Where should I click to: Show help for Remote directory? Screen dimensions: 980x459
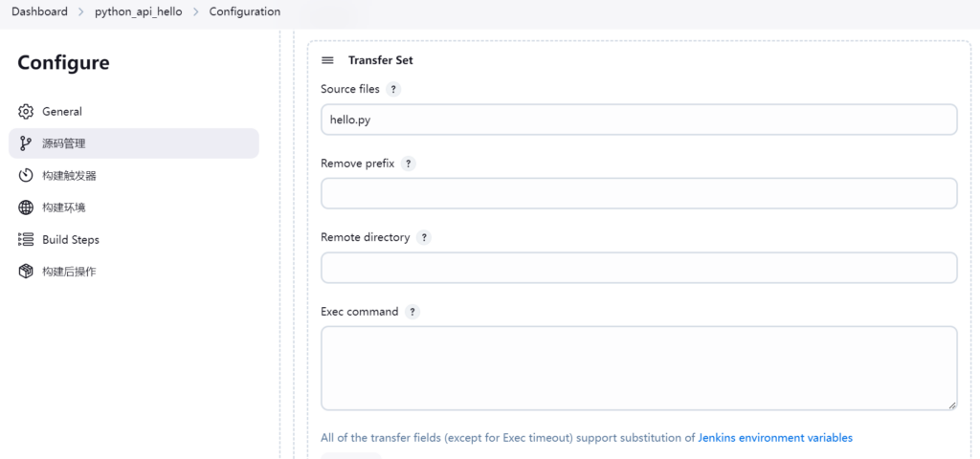point(424,237)
